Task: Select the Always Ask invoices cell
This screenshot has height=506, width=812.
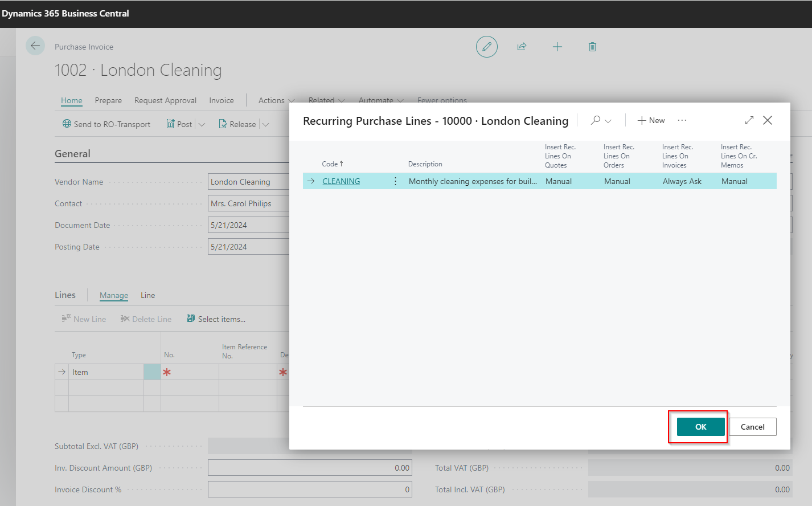Action: tap(682, 181)
